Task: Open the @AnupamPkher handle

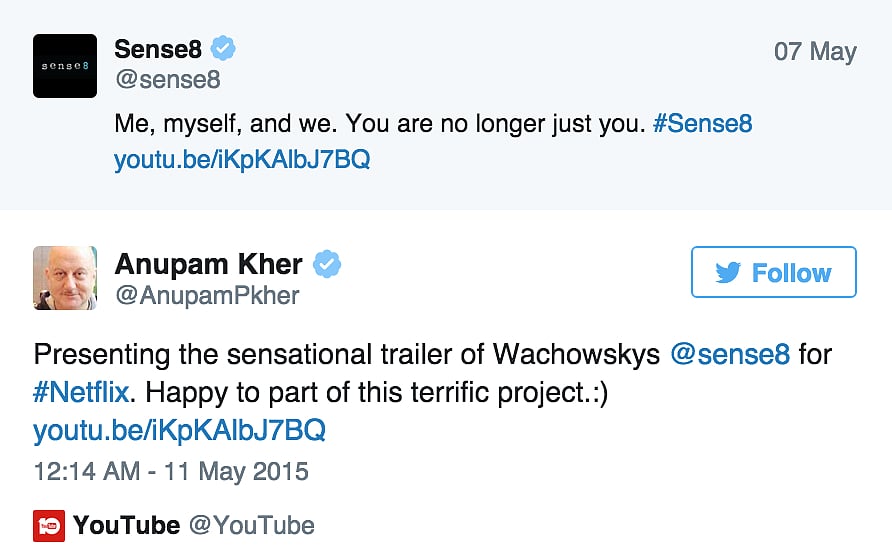Action: [206, 296]
